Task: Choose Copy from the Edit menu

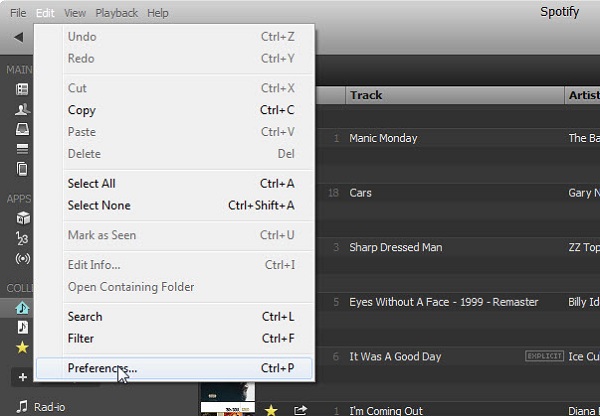Action: coord(81,110)
